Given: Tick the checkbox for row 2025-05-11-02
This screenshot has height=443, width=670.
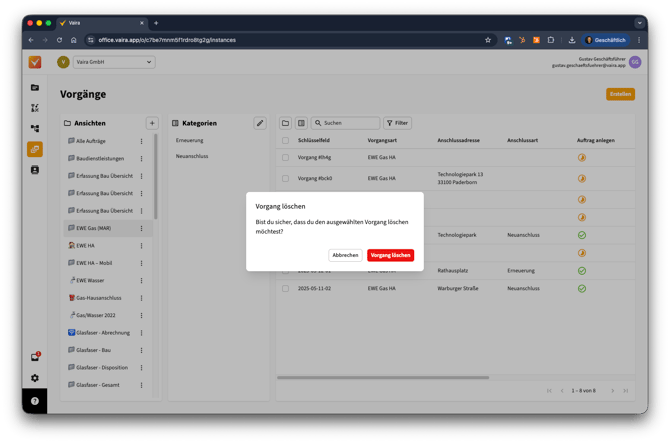Looking at the screenshot, I should tap(285, 288).
